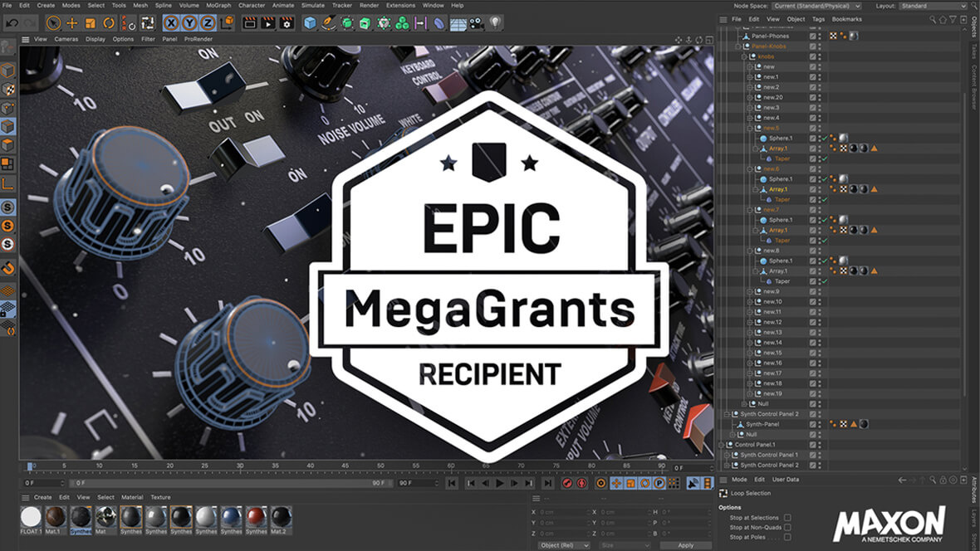Activate the Move tool in top toolbar
The width and height of the screenshot is (980, 551).
click(72, 23)
